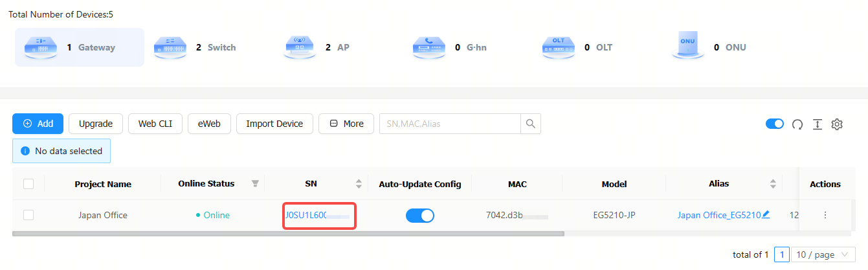
Task: Toggle Auto-Update Config for Japan Office
Action: [x=419, y=216]
